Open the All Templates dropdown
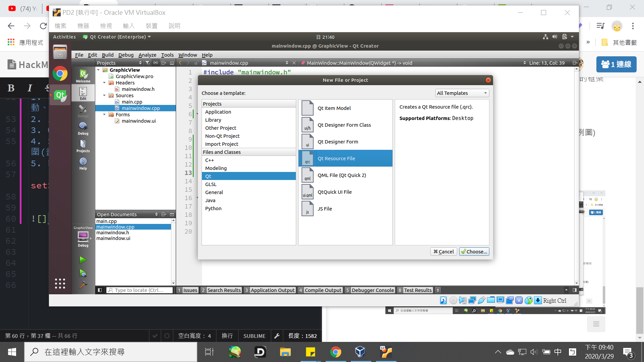This screenshot has height=362, width=644. (462, 93)
